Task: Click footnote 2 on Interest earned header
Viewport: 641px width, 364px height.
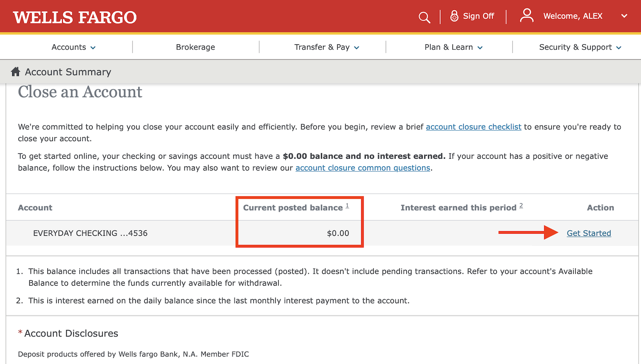Action: (x=521, y=206)
